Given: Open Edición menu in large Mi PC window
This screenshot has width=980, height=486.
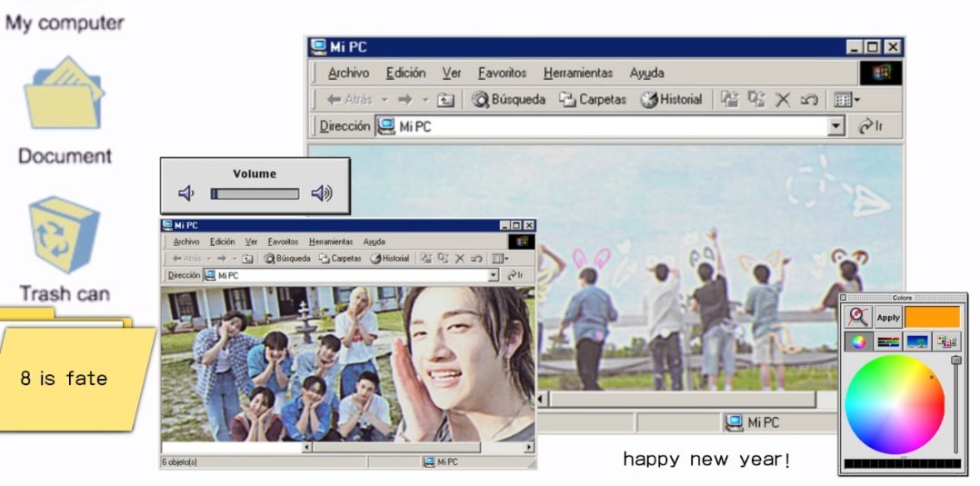Looking at the screenshot, I should click(405, 73).
